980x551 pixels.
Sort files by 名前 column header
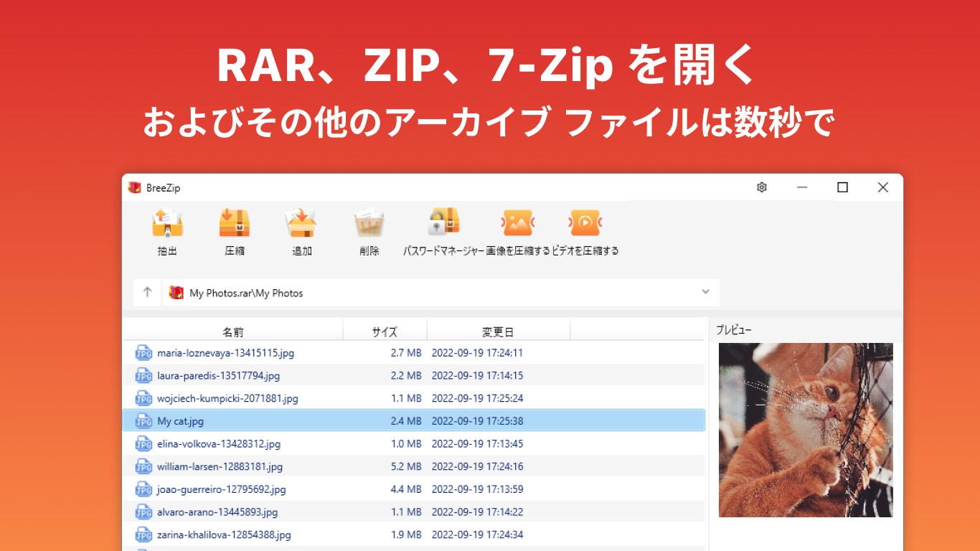[x=233, y=331]
